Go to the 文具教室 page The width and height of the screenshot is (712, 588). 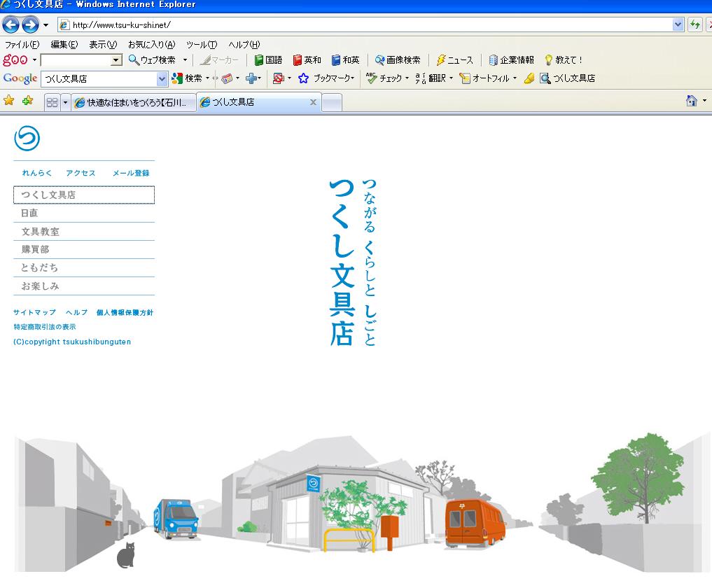[x=40, y=231]
